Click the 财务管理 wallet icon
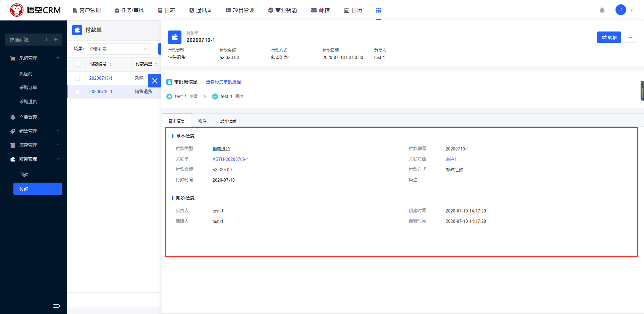Screen dimensions: 644x314 [13, 159]
